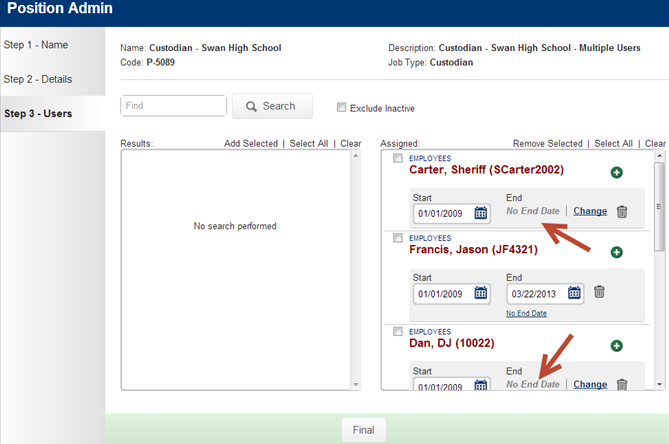Click Francis, Jason start date field
The height and width of the screenshot is (444, 669).
(451, 294)
